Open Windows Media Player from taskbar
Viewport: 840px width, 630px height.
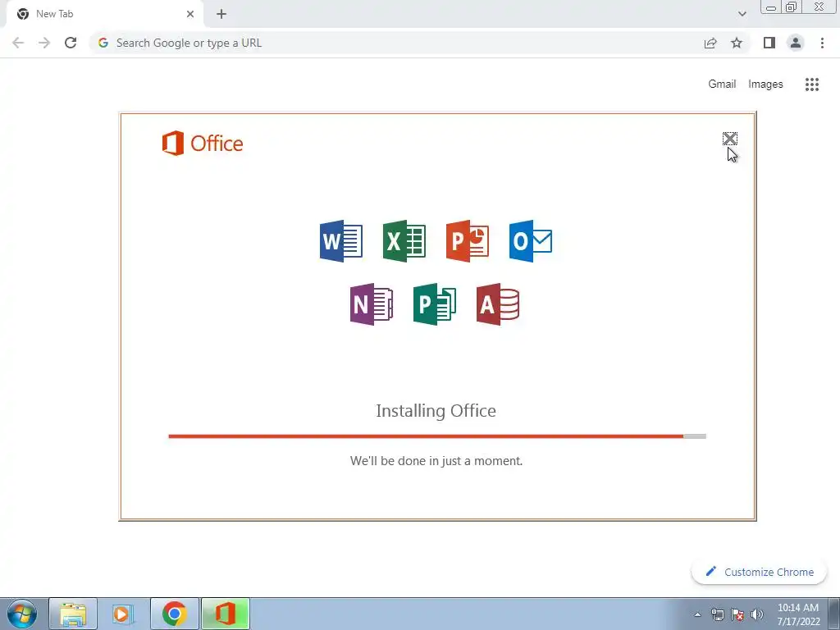point(124,614)
